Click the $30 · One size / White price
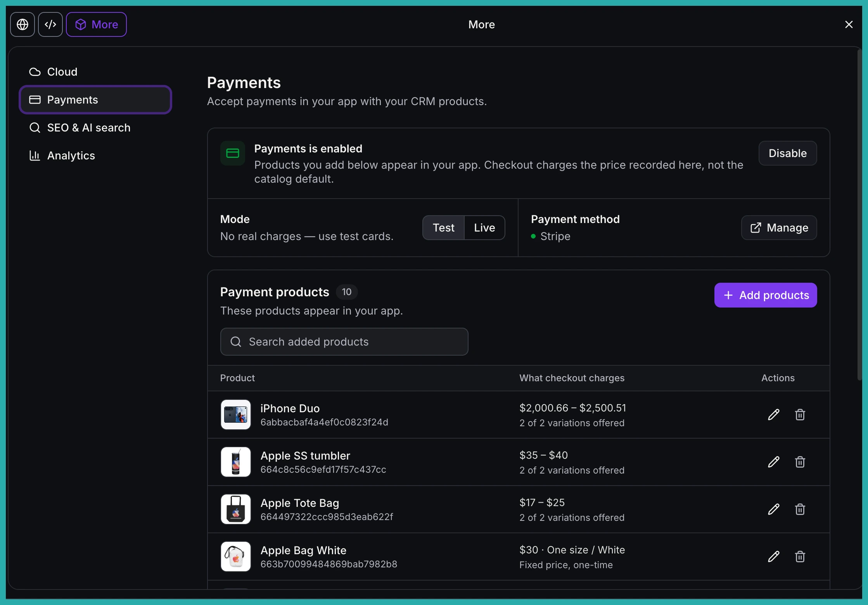Image resolution: width=868 pixels, height=605 pixels. (572, 550)
